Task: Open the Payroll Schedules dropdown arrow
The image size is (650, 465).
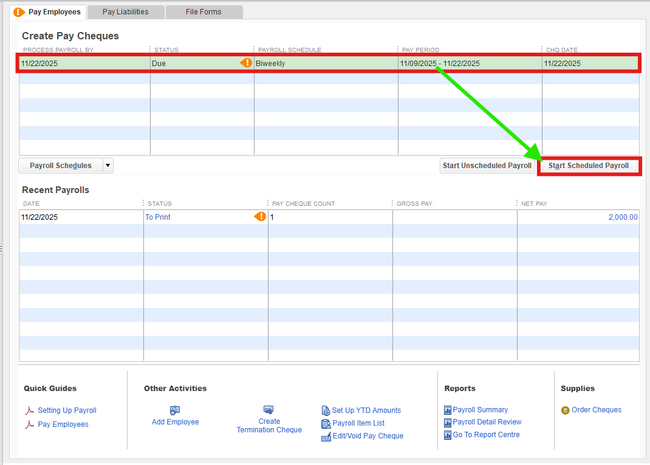Action: click(108, 166)
